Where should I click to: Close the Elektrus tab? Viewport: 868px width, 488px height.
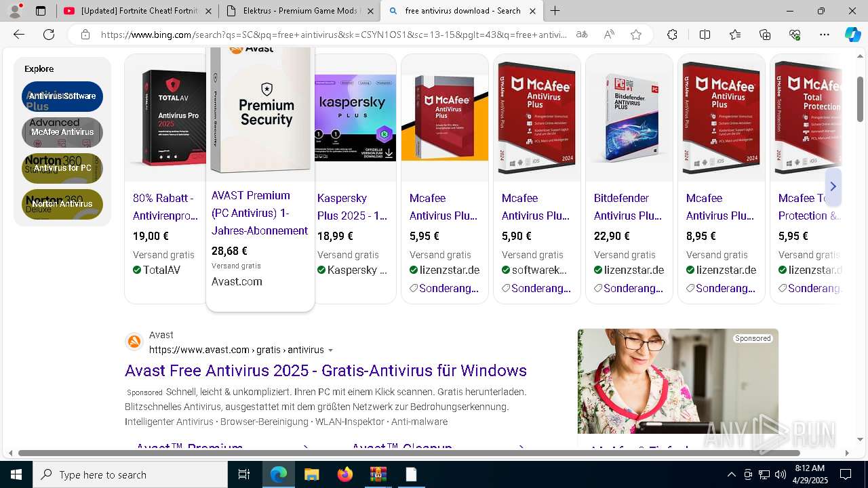click(370, 11)
